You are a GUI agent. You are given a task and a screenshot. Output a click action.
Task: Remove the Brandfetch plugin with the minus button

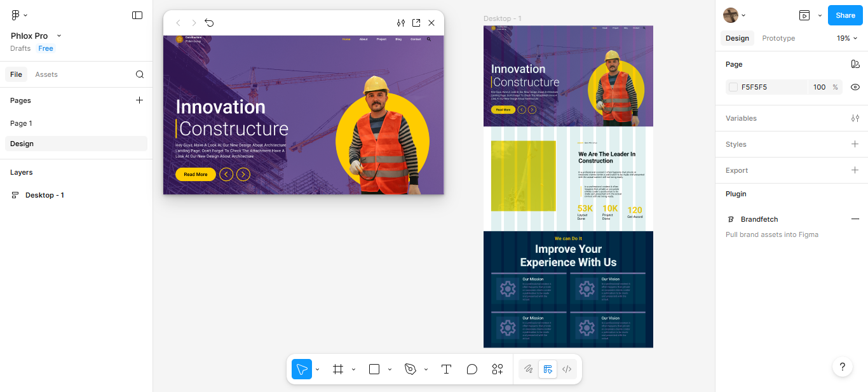pyautogui.click(x=855, y=219)
